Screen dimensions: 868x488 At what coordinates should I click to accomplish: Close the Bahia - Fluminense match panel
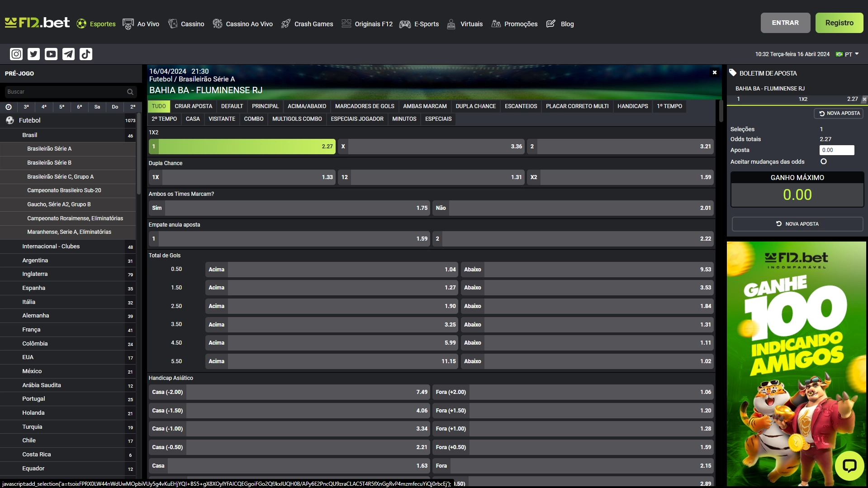click(x=715, y=72)
